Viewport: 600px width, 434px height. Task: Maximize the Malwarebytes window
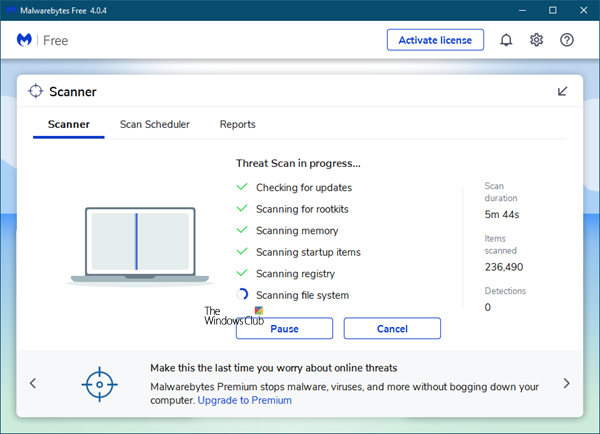[x=553, y=10]
